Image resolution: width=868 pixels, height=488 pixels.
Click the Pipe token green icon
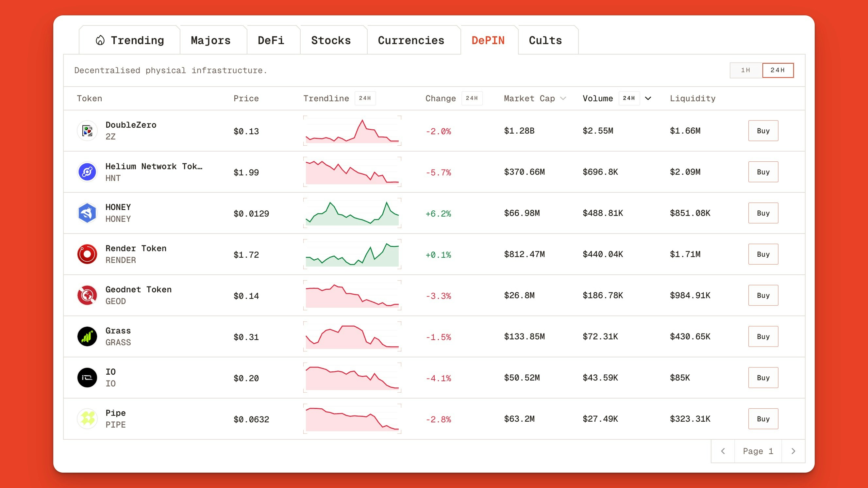coord(87,419)
